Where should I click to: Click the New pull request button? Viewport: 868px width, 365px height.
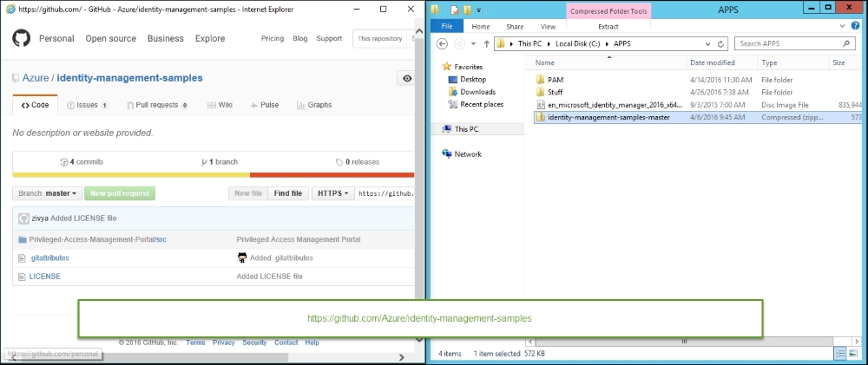click(x=120, y=193)
